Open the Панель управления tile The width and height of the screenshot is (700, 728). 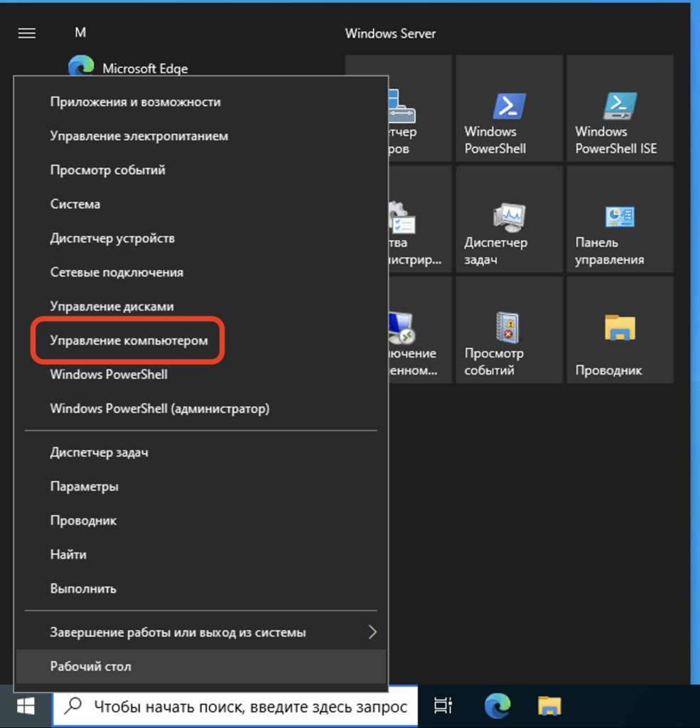pos(620,219)
